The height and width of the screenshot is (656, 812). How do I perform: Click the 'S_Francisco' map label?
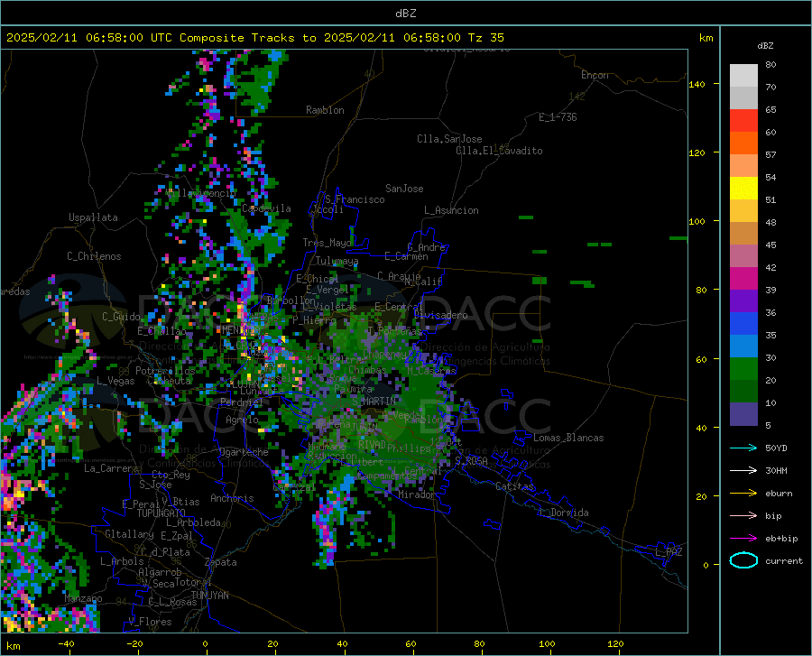(355, 199)
